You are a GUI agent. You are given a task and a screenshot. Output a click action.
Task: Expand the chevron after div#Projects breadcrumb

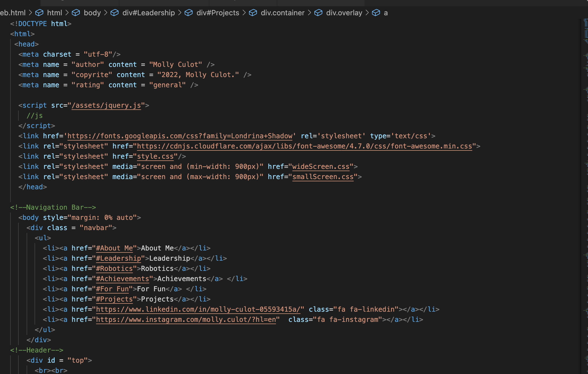[x=244, y=13]
